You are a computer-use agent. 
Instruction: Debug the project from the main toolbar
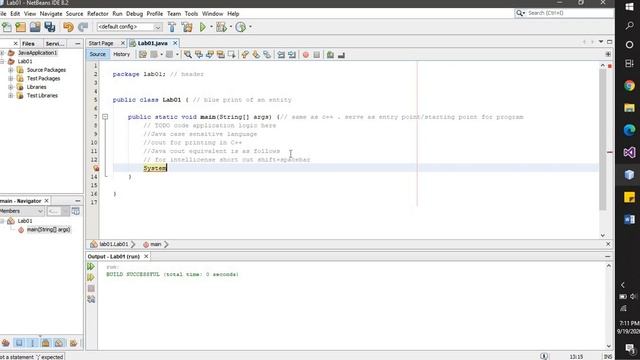pyautogui.click(x=221, y=27)
